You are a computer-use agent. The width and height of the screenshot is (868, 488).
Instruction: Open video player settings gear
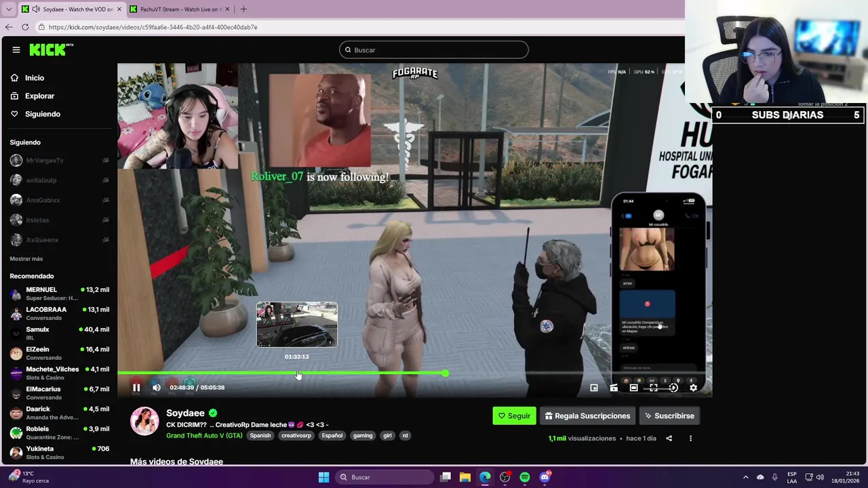click(693, 388)
